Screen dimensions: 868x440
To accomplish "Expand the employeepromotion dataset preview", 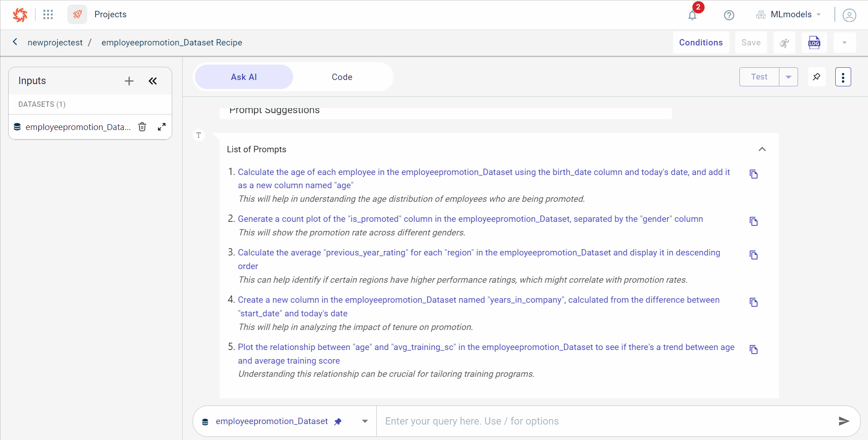I will click(x=161, y=127).
